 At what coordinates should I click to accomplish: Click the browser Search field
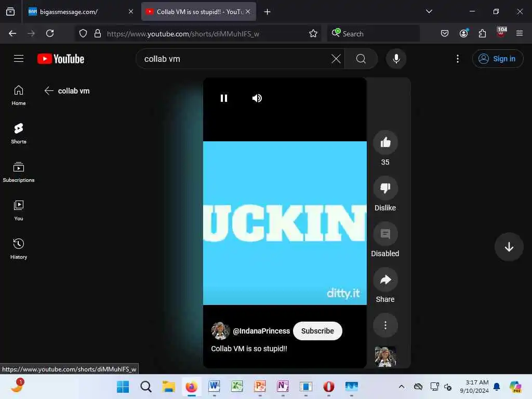373,34
